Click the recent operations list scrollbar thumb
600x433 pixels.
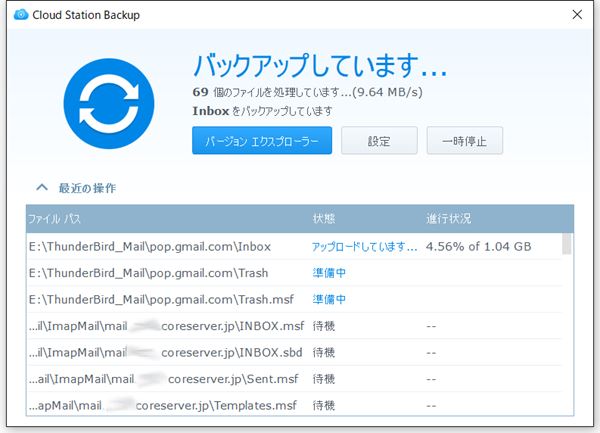567,244
